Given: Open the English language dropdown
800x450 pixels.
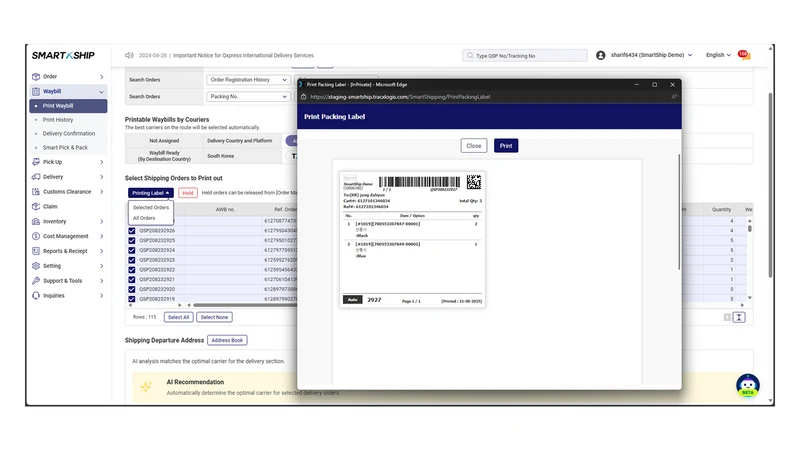Looking at the screenshot, I should (718, 55).
